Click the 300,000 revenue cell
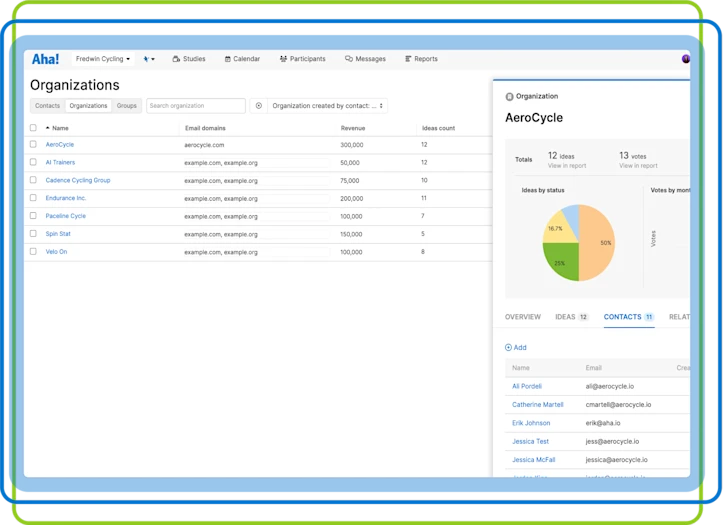The image size is (723, 525). click(x=352, y=145)
